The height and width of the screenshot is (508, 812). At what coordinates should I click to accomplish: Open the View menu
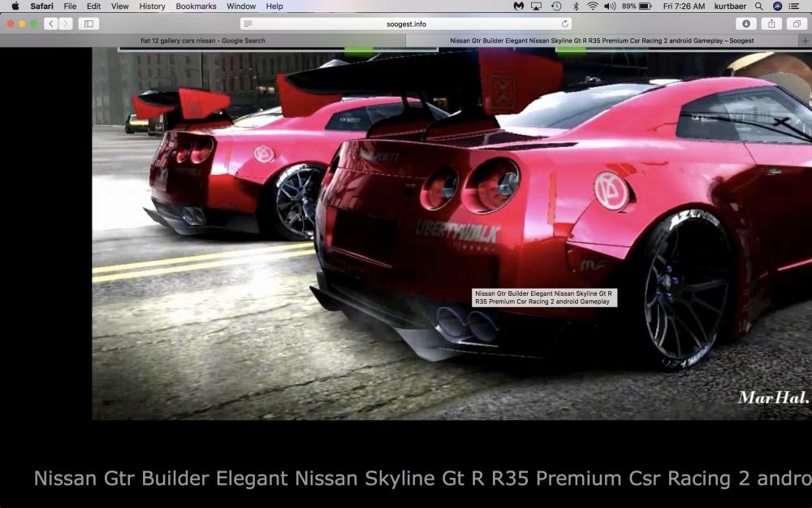pyautogui.click(x=119, y=7)
